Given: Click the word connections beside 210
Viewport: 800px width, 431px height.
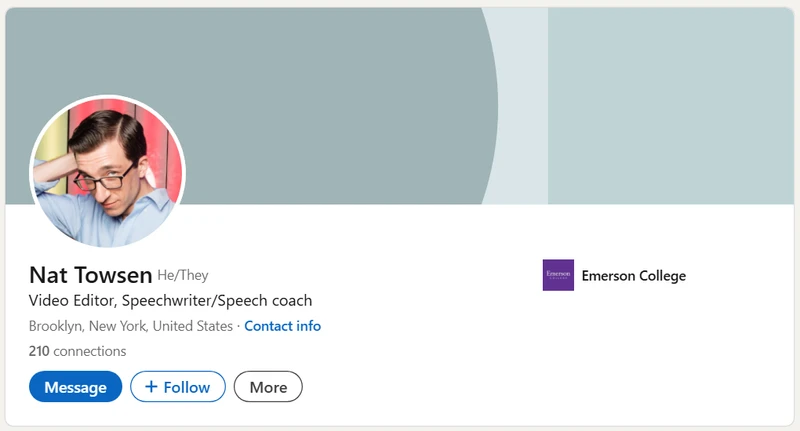Looking at the screenshot, I should tap(90, 351).
